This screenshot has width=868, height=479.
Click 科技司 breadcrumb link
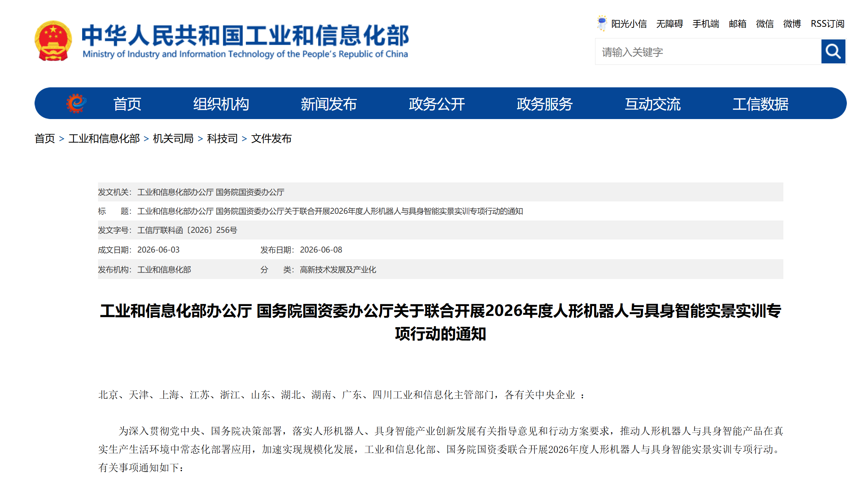click(222, 138)
